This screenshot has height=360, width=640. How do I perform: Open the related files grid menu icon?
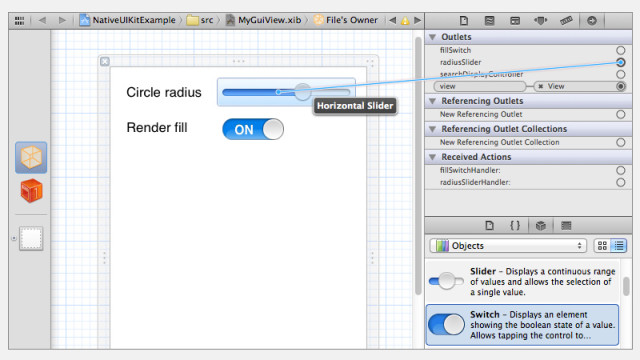19,20
